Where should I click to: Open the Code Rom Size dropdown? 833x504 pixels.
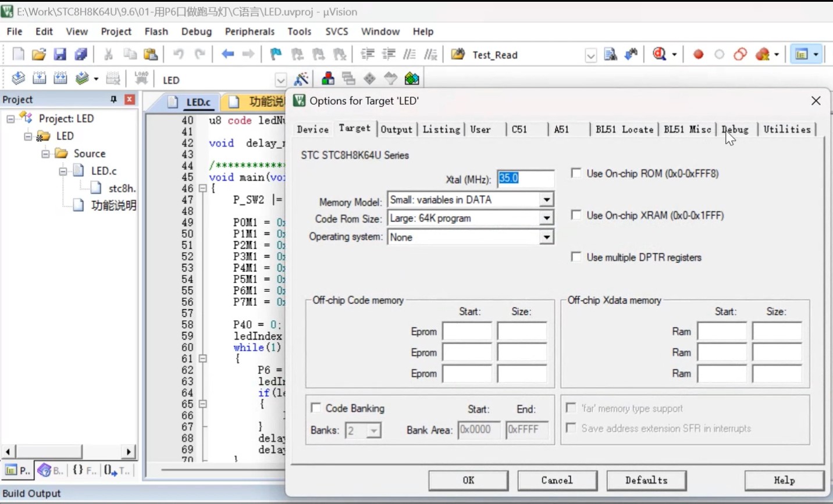coord(546,219)
